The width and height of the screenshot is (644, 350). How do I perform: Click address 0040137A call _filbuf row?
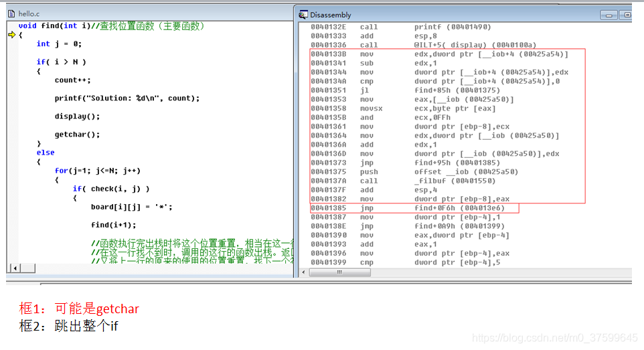coord(403,180)
